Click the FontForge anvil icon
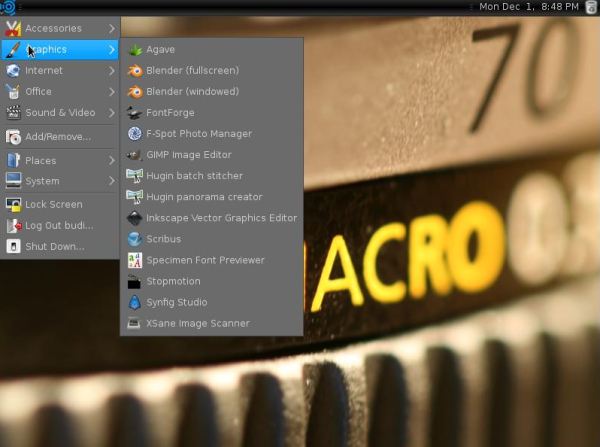600x447 pixels. pyautogui.click(x=135, y=113)
